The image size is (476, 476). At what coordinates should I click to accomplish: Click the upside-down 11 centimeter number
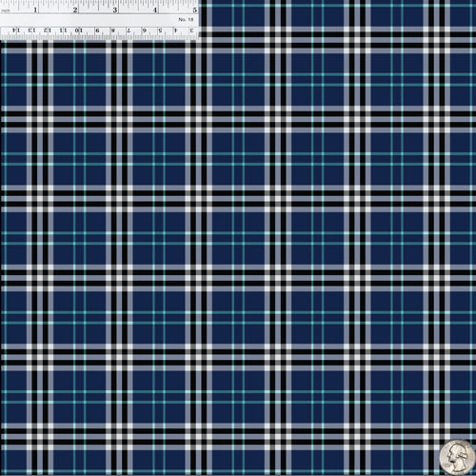[x=63, y=30]
